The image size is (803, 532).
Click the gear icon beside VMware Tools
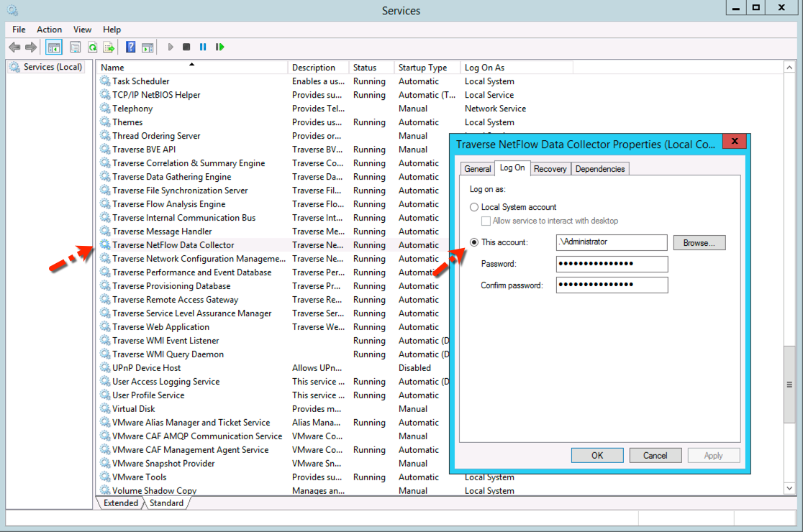[x=105, y=477]
